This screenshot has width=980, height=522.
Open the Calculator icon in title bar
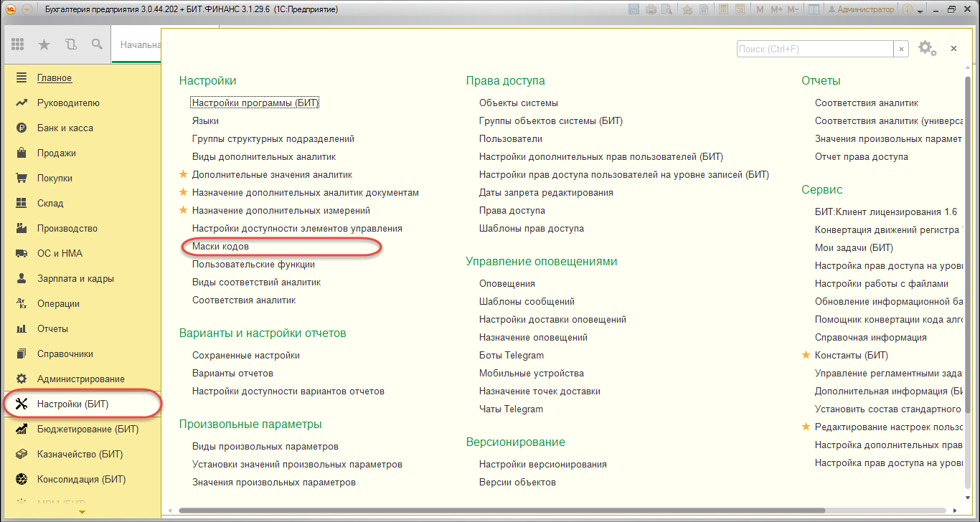(722, 9)
